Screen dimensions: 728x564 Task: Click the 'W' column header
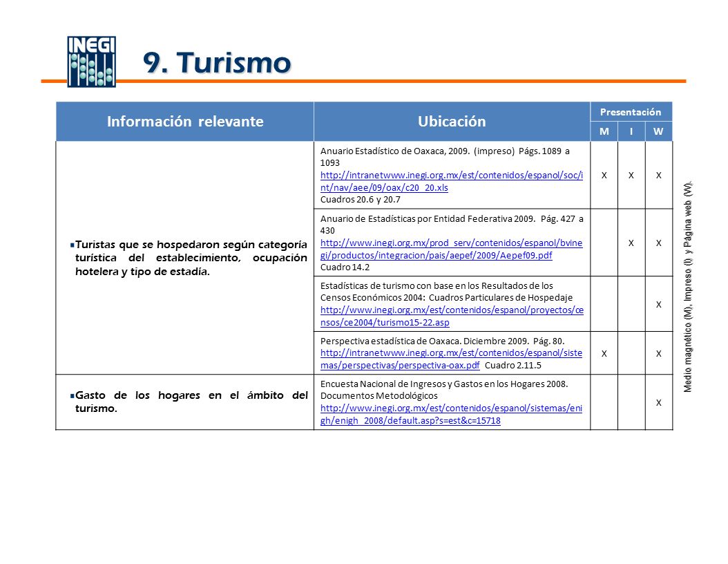(658, 131)
